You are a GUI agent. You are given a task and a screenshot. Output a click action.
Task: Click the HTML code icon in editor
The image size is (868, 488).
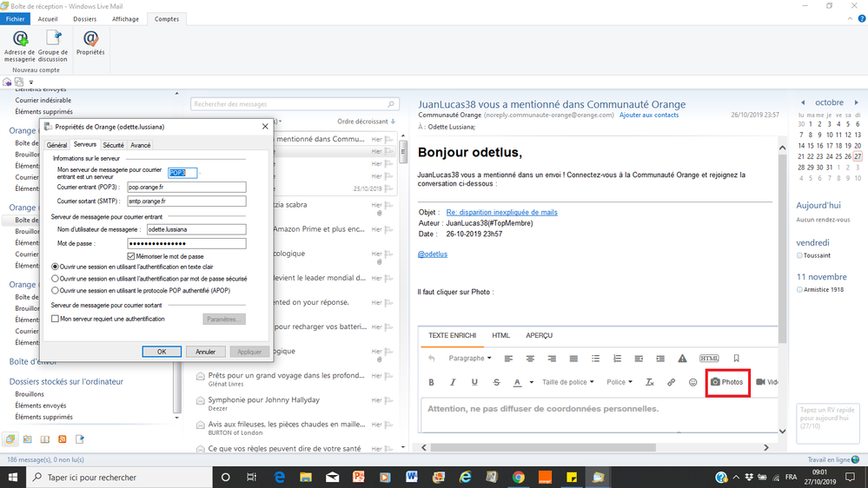[x=709, y=359]
